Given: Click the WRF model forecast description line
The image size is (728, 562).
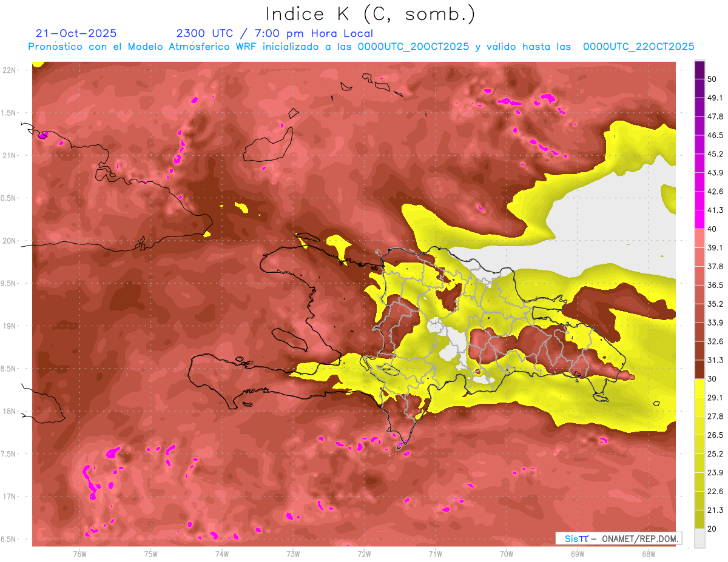Looking at the screenshot, I should coord(361,47).
